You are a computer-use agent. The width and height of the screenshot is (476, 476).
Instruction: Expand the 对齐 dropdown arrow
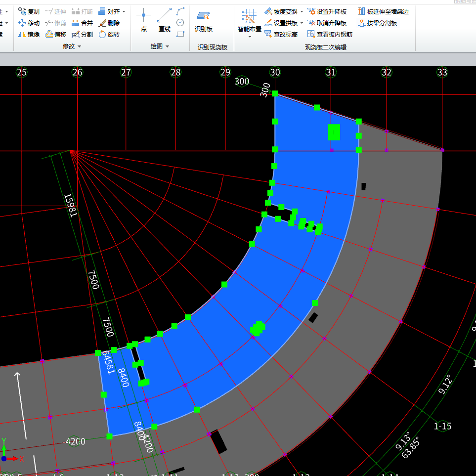124,12
